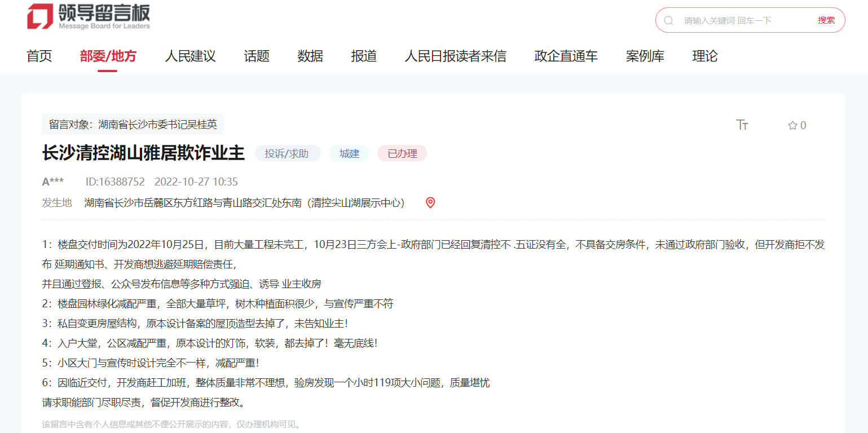Click the date 2022-10-27 10:35
The height and width of the screenshot is (433, 868).
click(x=196, y=182)
